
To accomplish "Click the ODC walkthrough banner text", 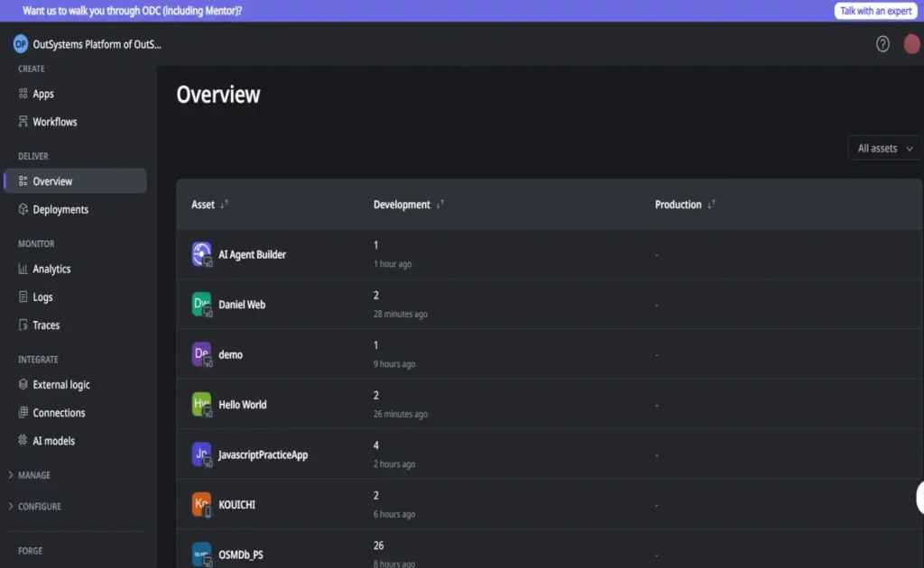I will tap(132, 11).
